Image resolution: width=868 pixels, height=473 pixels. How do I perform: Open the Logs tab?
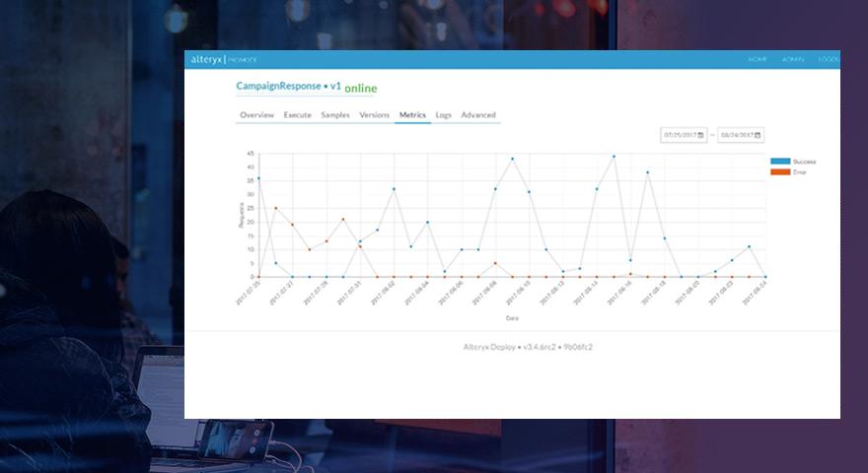point(443,115)
